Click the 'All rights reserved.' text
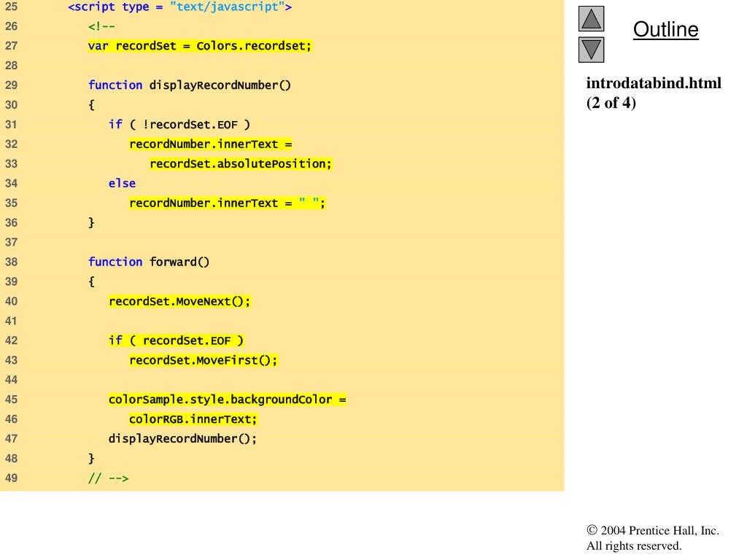Image resolution: width=747 pixels, height=560 pixels. pos(634,545)
